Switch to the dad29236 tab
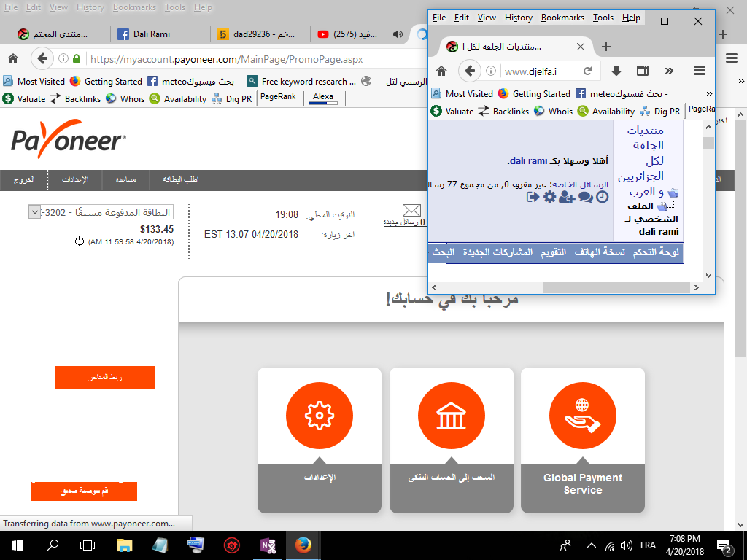Viewport: 747px width, 560px height. point(260,34)
